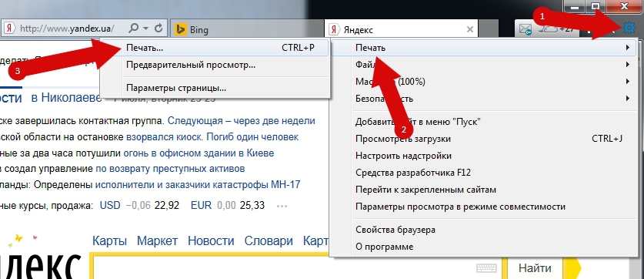Click the USD rate value 22,92
The image size is (644, 279).
click(x=167, y=205)
